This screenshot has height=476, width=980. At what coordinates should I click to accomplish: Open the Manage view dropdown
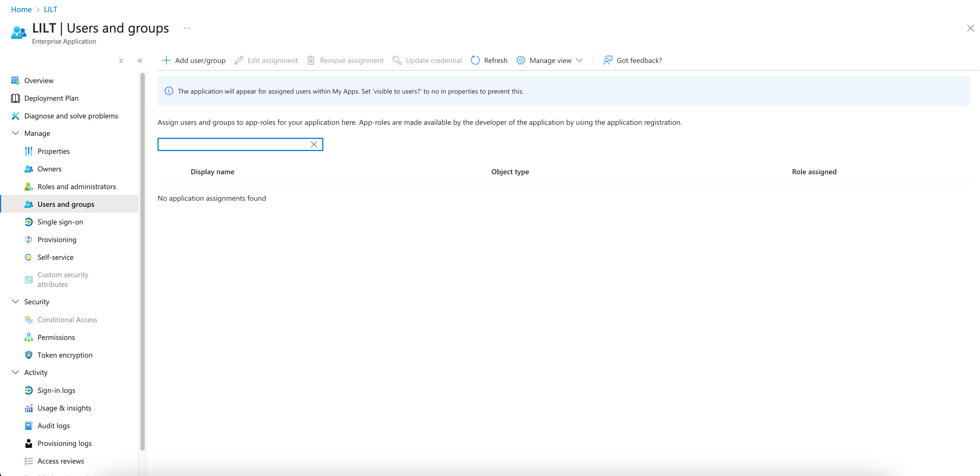(550, 60)
